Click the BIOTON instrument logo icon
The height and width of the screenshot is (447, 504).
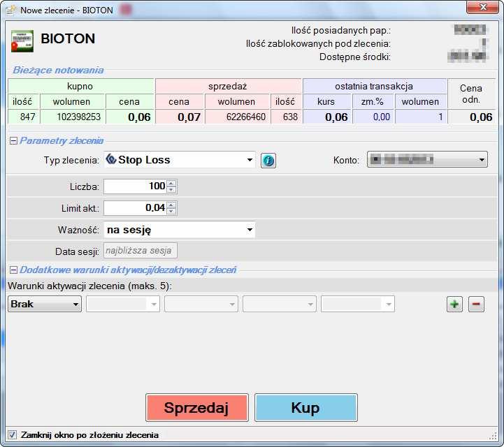(22, 41)
